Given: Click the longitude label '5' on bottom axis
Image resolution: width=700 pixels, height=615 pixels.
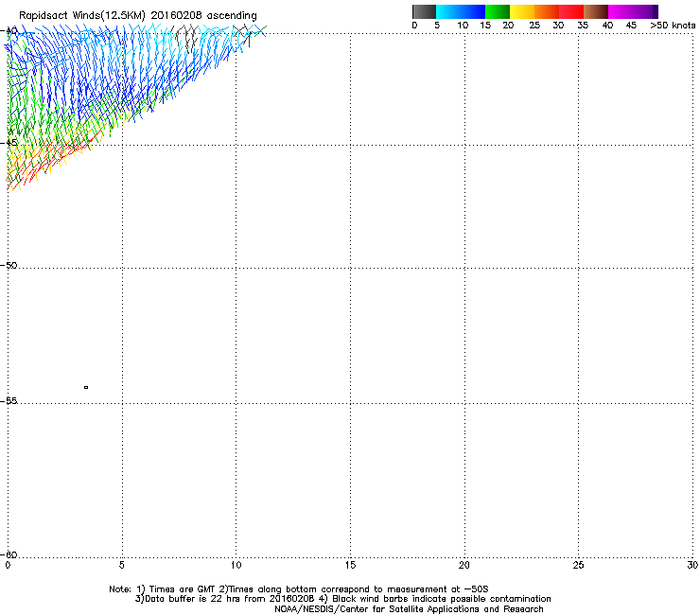Looking at the screenshot, I should [x=122, y=566].
